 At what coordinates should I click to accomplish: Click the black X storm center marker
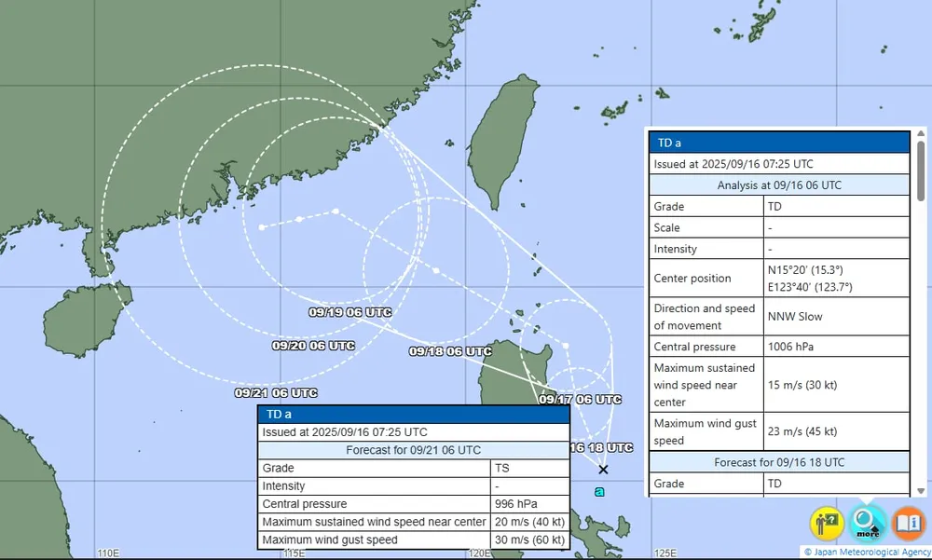[603, 470]
